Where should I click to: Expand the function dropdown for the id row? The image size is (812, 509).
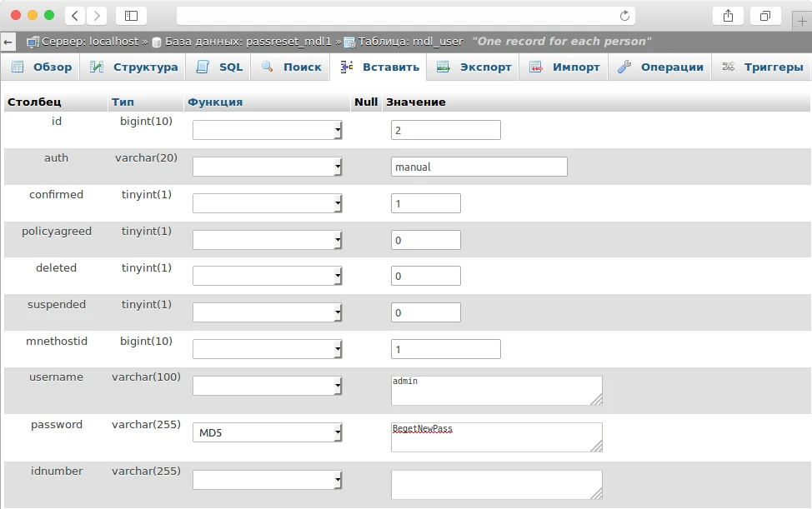(268, 130)
